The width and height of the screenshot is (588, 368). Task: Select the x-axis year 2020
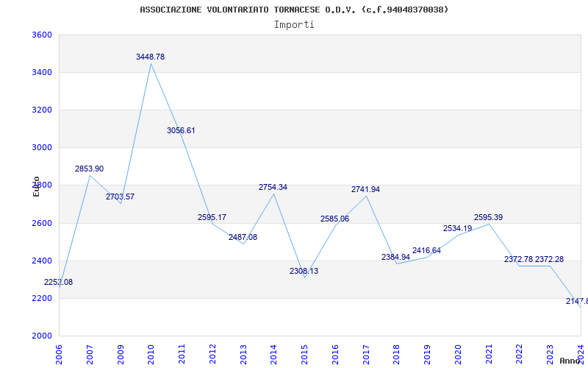[x=458, y=354]
